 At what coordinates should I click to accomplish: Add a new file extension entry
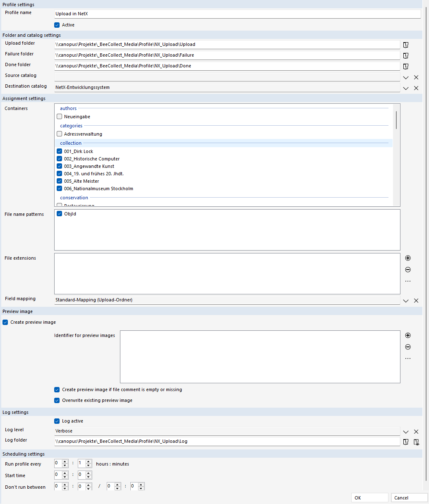pos(408,258)
